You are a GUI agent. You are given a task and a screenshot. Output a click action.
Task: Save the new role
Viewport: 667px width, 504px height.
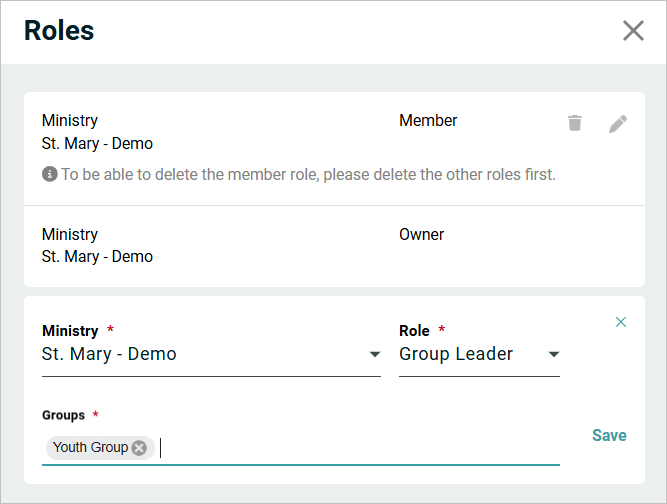pos(609,435)
